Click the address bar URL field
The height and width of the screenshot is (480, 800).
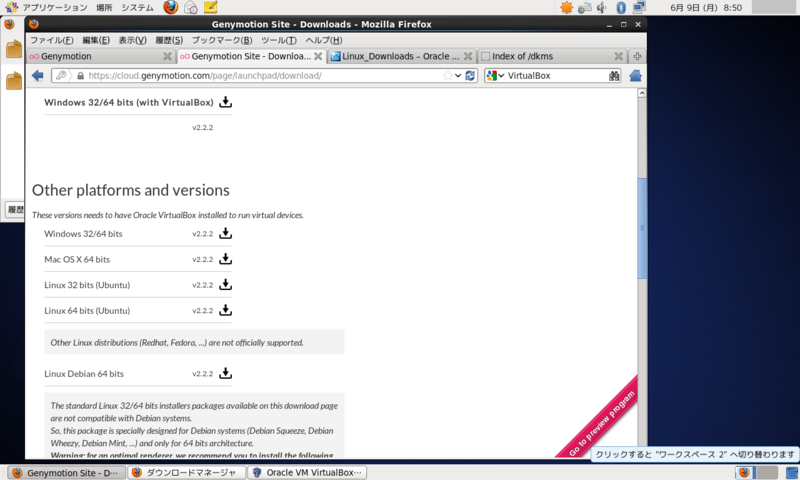point(263,75)
